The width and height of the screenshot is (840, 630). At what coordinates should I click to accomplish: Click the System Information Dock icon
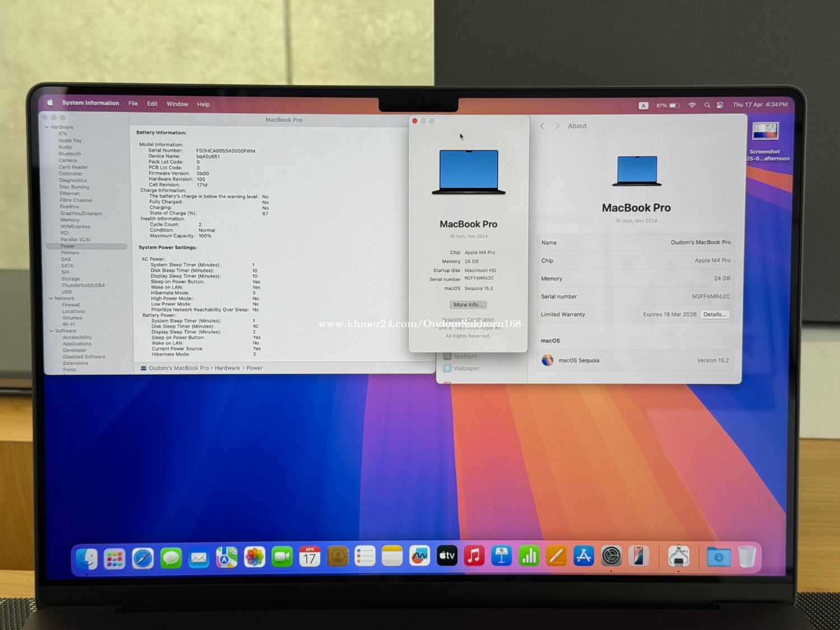tap(679, 557)
